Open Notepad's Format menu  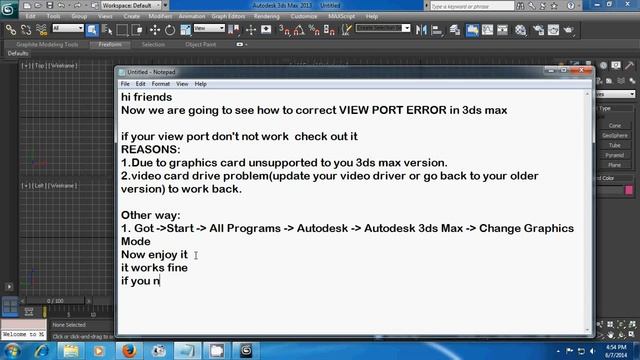160,84
